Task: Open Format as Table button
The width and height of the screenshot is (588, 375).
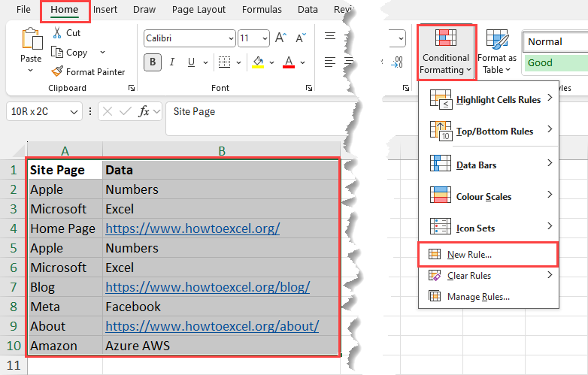Action: 497,52
